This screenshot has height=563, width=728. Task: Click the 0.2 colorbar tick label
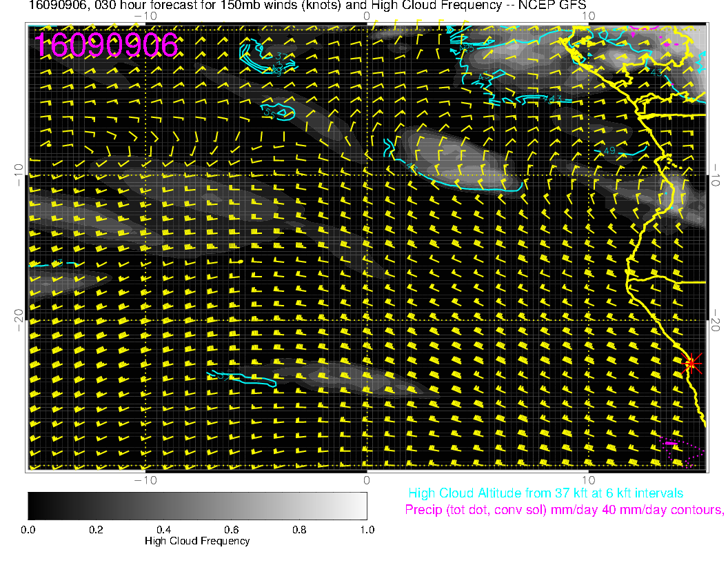(96, 530)
